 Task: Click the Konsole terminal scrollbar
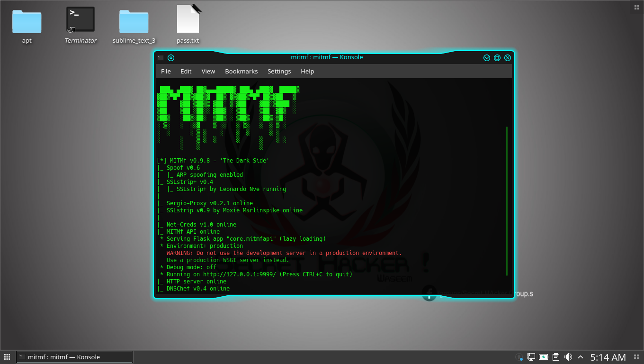[x=507, y=201]
